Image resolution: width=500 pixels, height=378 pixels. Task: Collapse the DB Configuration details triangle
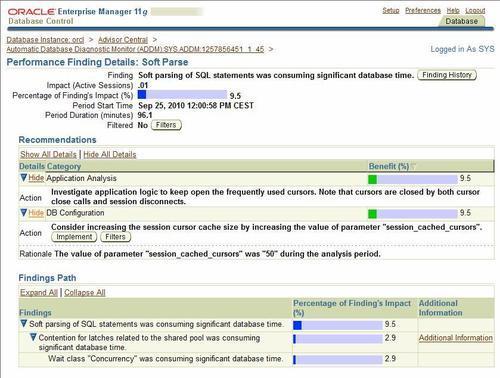pos(23,213)
